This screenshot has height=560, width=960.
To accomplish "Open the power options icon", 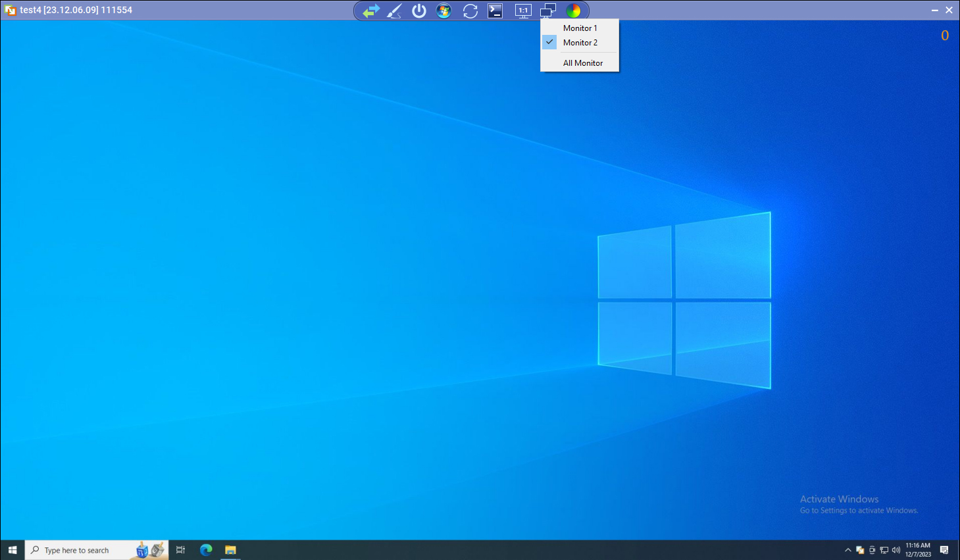I will (x=419, y=11).
